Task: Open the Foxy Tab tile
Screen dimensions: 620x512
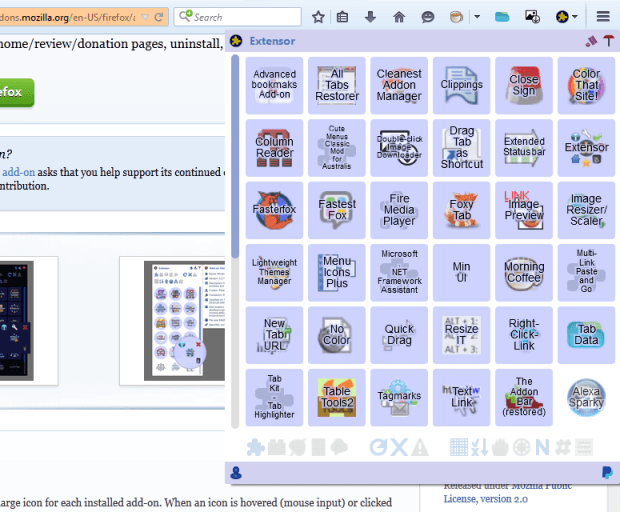Action: coord(461,210)
